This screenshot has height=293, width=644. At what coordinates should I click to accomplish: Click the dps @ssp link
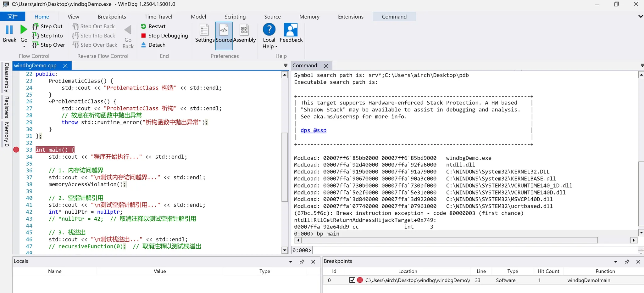pos(313,130)
